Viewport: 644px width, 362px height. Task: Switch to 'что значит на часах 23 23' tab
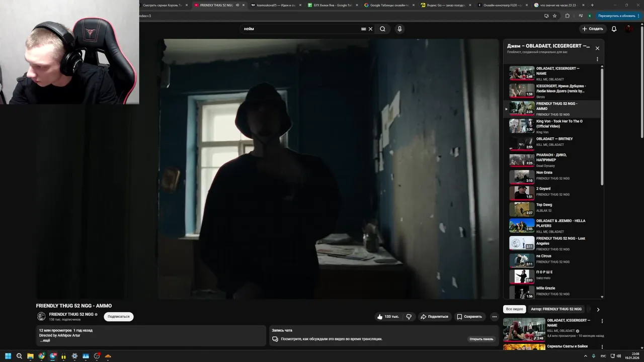[558, 5]
